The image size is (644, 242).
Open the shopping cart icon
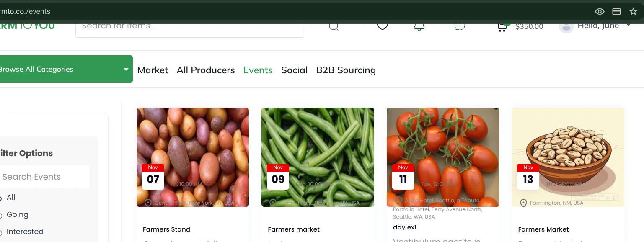point(502,27)
